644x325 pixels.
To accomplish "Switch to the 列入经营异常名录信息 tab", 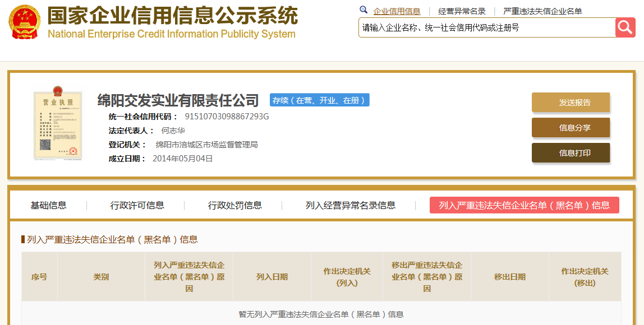I will (351, 205).
